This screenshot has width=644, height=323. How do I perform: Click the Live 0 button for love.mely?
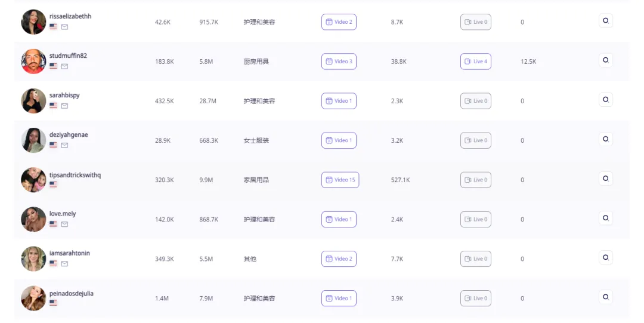click(476, 219)
